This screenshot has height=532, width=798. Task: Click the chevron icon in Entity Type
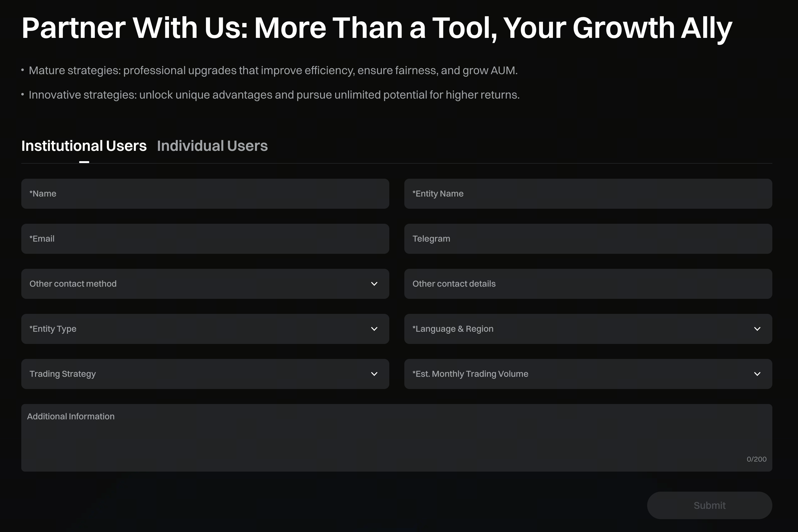374,329
